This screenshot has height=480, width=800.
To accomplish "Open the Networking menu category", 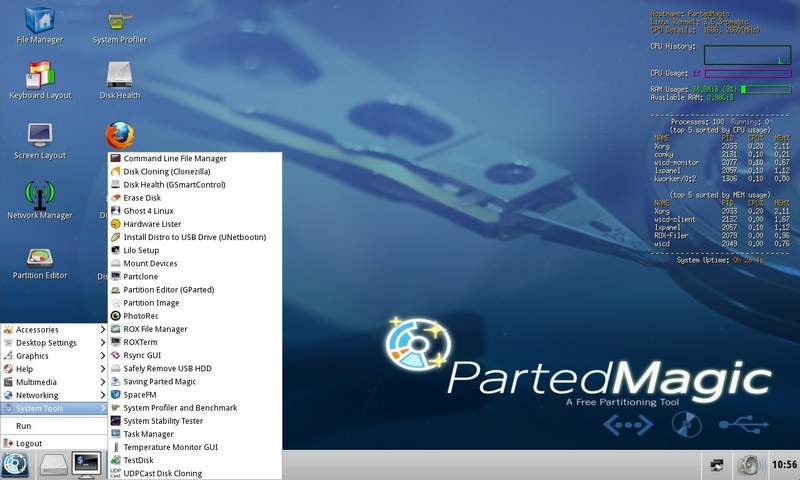I will coord(54,395).
